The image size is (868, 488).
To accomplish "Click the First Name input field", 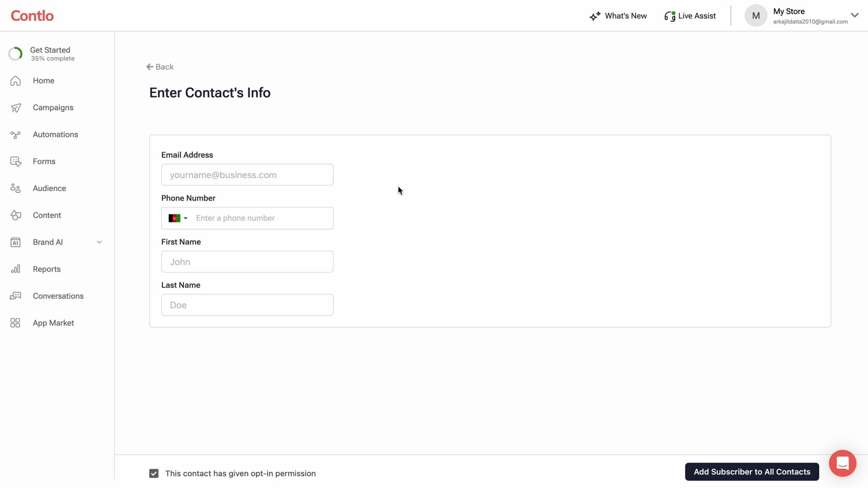I will [x=247, y=262].
